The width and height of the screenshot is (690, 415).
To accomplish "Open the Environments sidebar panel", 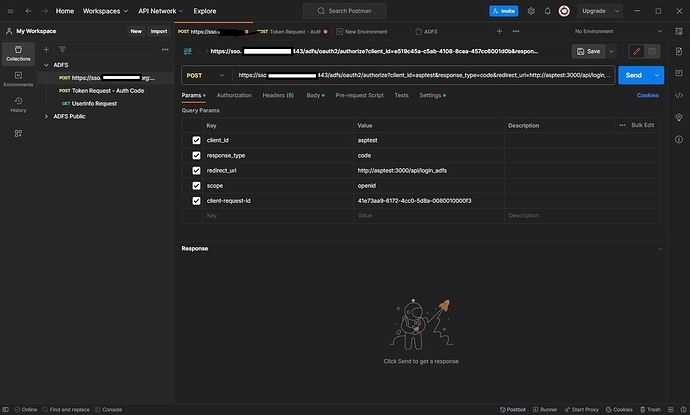I will pos(18,79).
